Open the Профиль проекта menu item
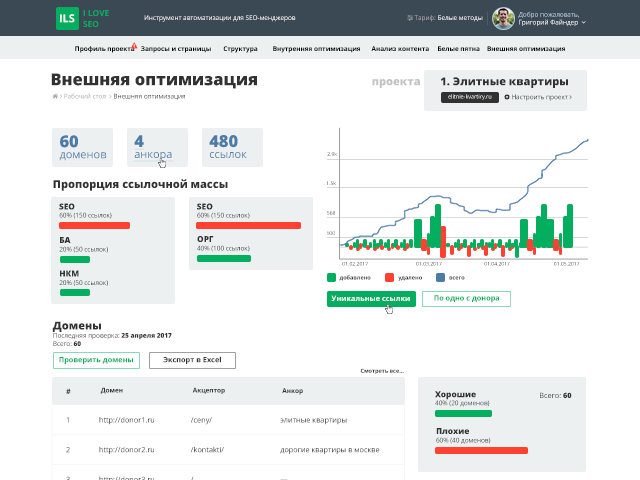 (x=104, y=49)
